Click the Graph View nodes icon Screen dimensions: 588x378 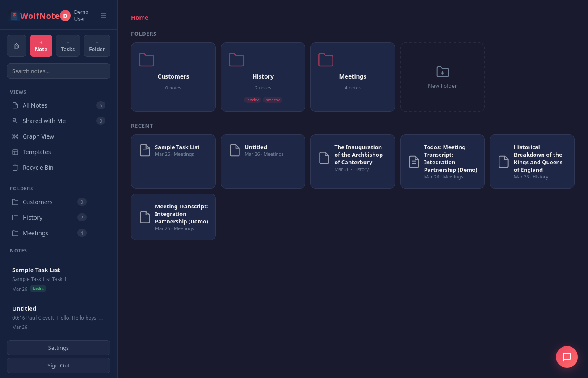click(15, 136)
